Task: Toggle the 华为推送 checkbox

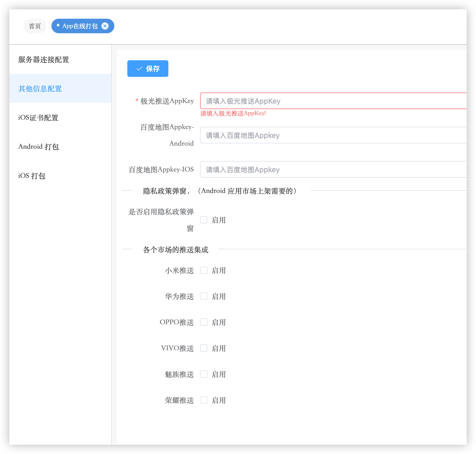Action: click(x=204, y=296)
